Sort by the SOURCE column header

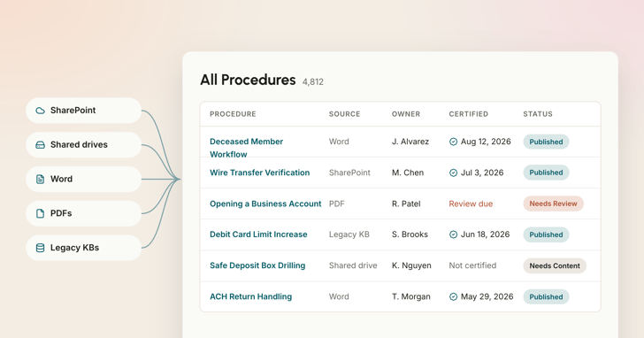pyautogui.click(x=345, y=114)
